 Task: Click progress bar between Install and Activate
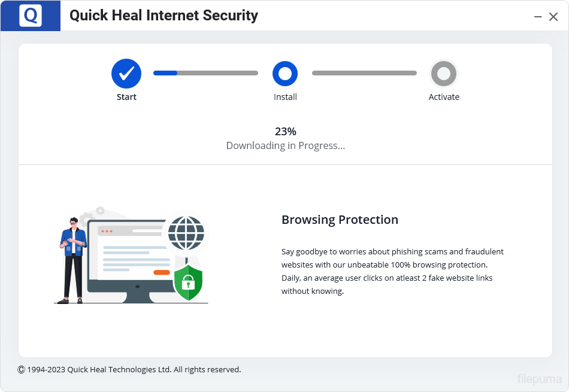coord(364,73)
